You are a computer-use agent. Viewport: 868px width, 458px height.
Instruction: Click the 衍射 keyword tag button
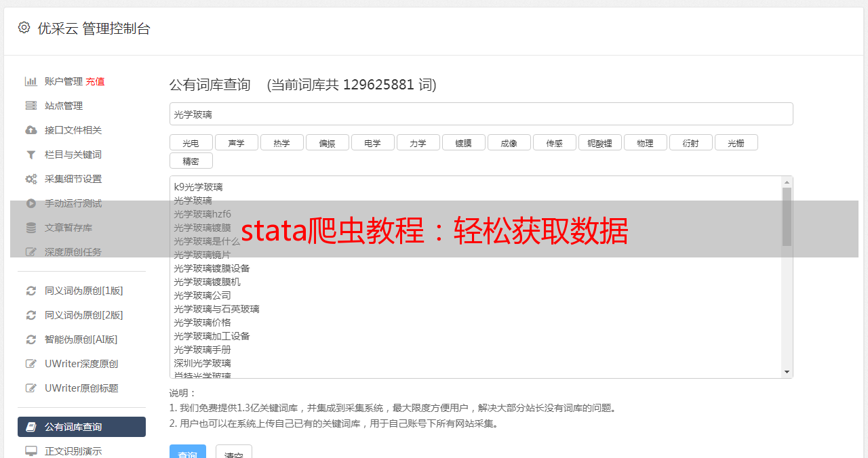[690, 142]
